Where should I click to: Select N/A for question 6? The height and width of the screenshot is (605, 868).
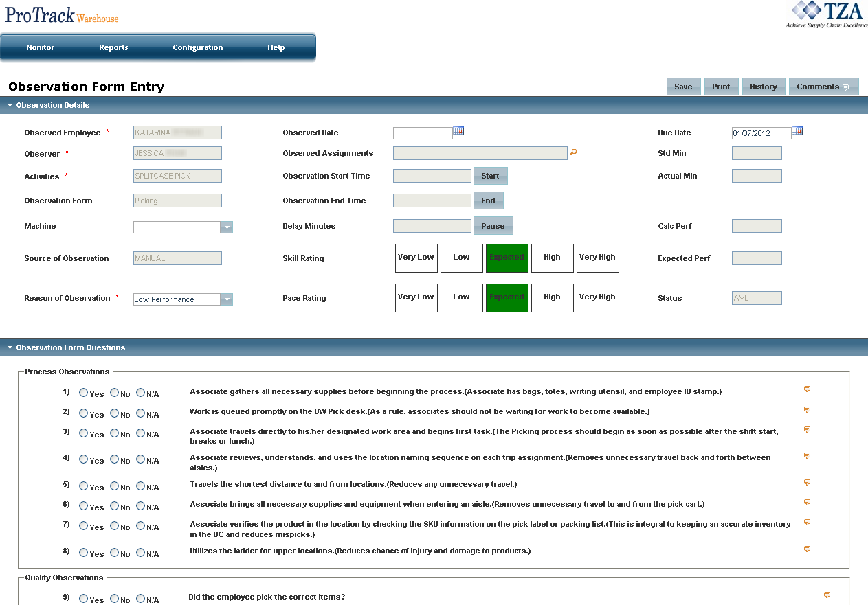tap(140, 506)
